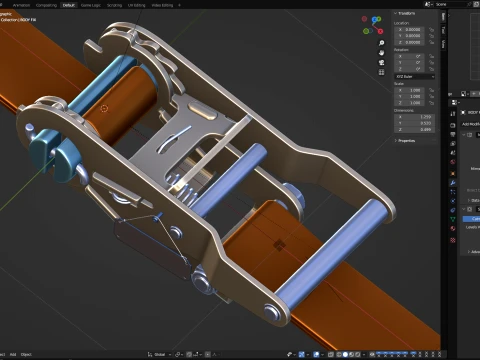Toggle proportional editing in viewport header

click(x=208, y=354)
